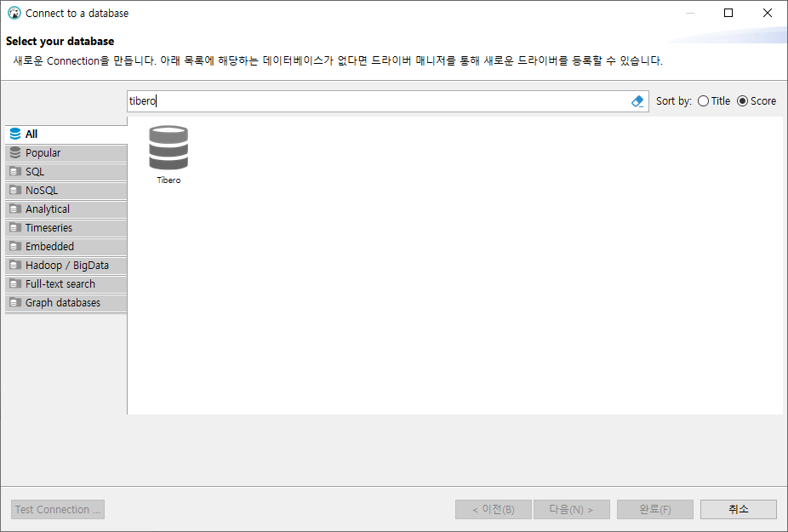Finish with 완료(F) button
The image size is (788, 532).
coord(655,509)
